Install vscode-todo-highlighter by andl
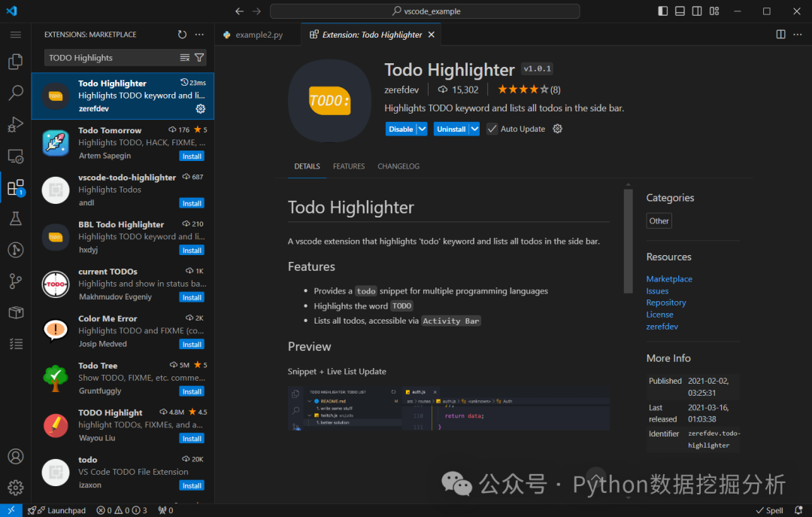 point(192,203)
